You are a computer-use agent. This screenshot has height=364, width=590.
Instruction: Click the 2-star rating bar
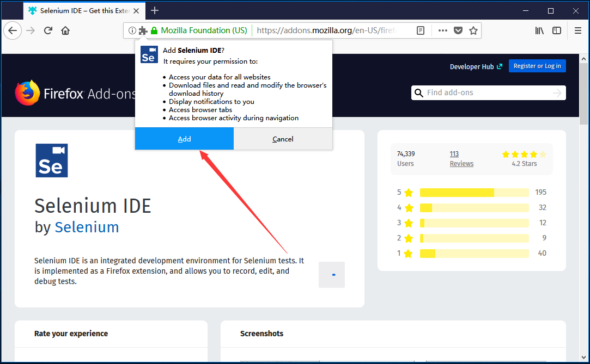474,238
